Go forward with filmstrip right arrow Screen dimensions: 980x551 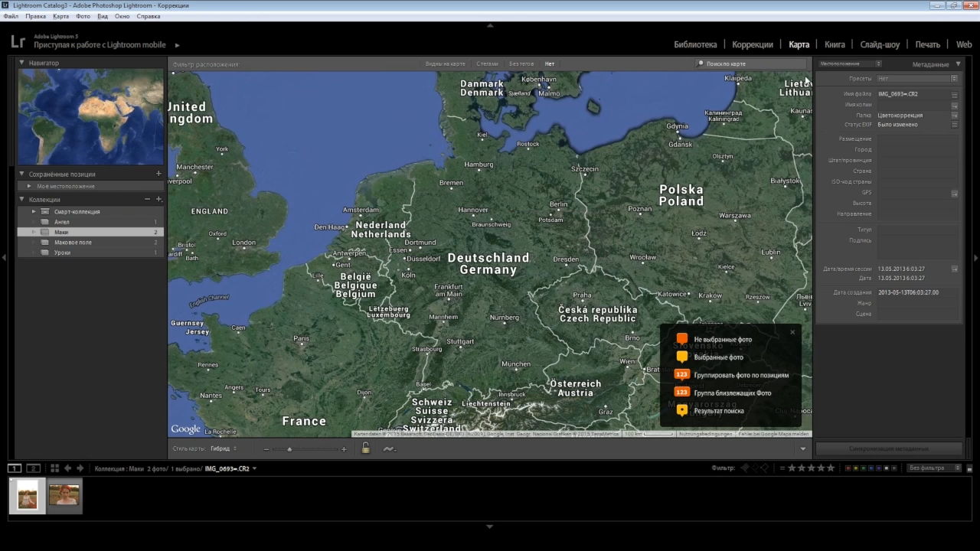[x=80, y=468]
